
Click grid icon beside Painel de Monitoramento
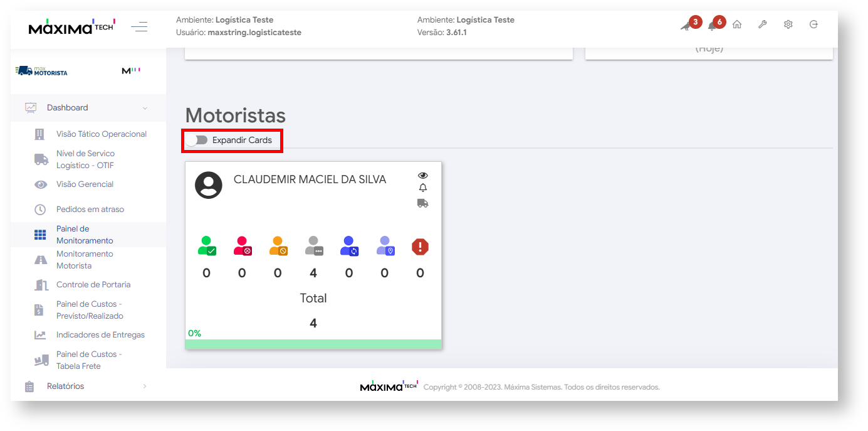[x=40, y=235]
